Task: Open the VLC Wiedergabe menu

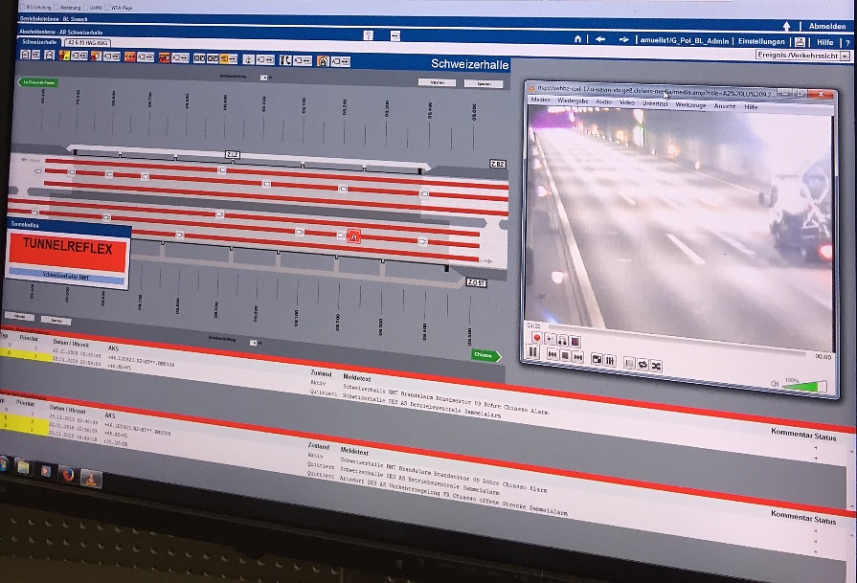Action: 573,101
